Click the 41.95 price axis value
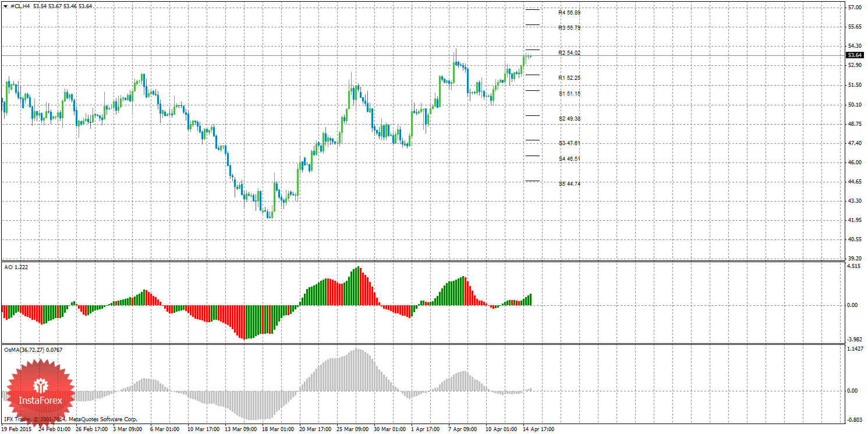Screen dimensions: 868x434 click(855, 220)
